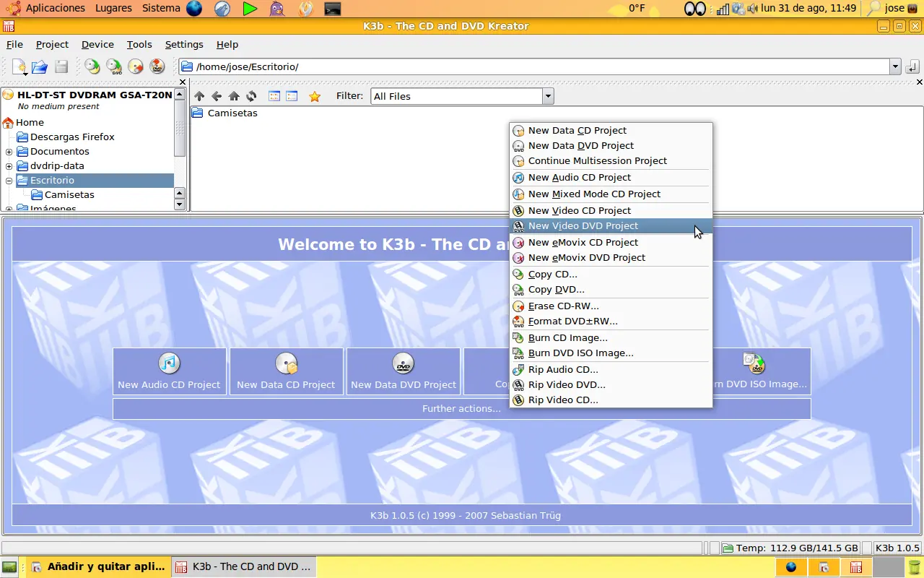The height and width of the screenshot is (578, 924).
Task: Collapse the Escritorio folder tree node
Action: (9, 181)
